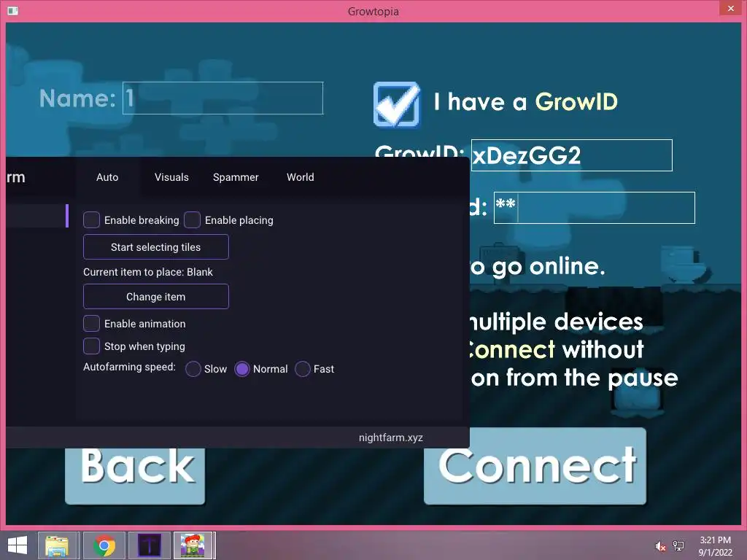Image resolution: width=747 pixels, height=560 pixels.
Task: Click the Name input field
Action: click(223, 98)
